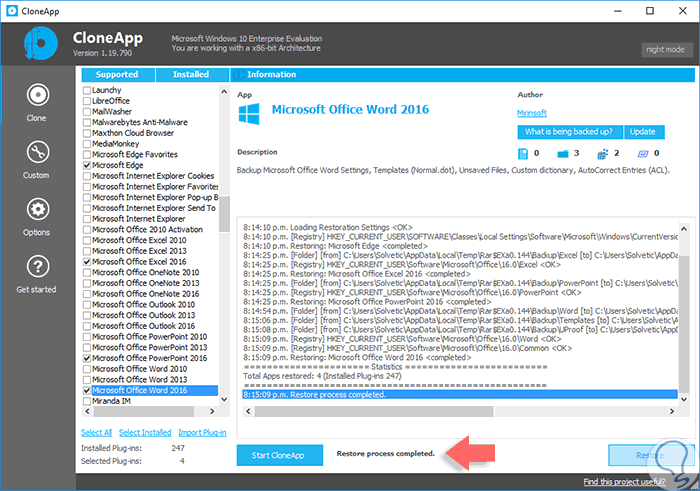Toggle the night mode button
The width and height of the screenshot is (700, 491).
pyautogui.click(x=667, y=50)
